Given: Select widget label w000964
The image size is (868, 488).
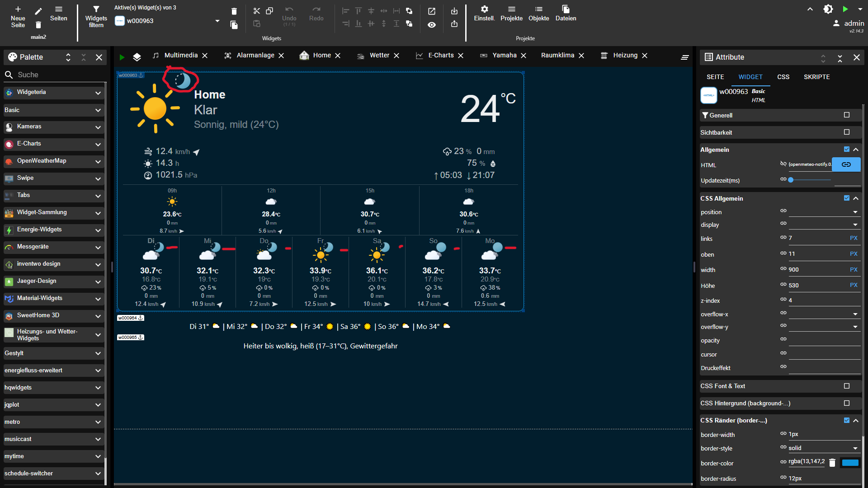Looking at the screenshot, I should pos(131,318).
